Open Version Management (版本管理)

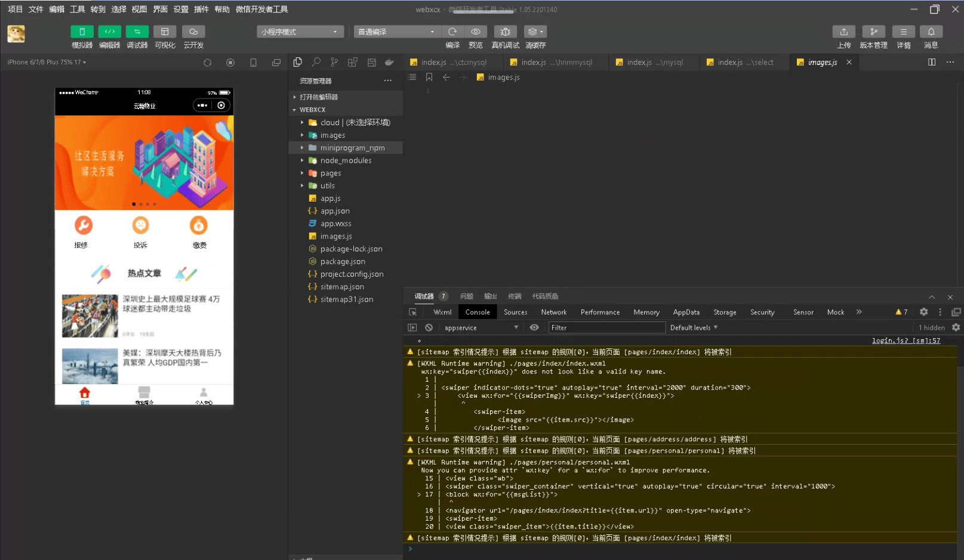coord(873,32)
